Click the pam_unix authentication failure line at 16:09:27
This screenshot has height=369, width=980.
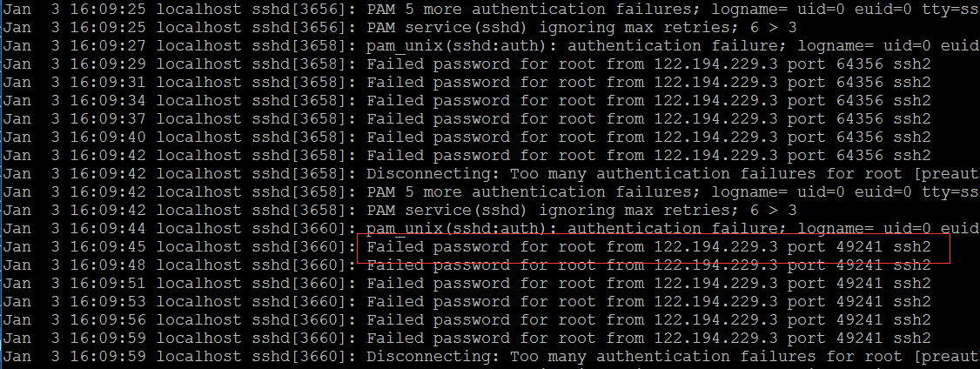click(491, 46)
